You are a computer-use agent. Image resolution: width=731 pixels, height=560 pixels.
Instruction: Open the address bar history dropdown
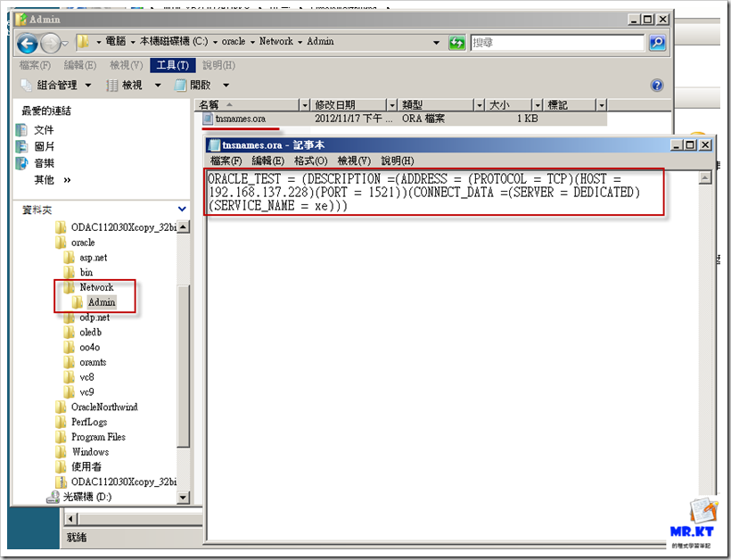pyautogui.click(x=436, y=43)
